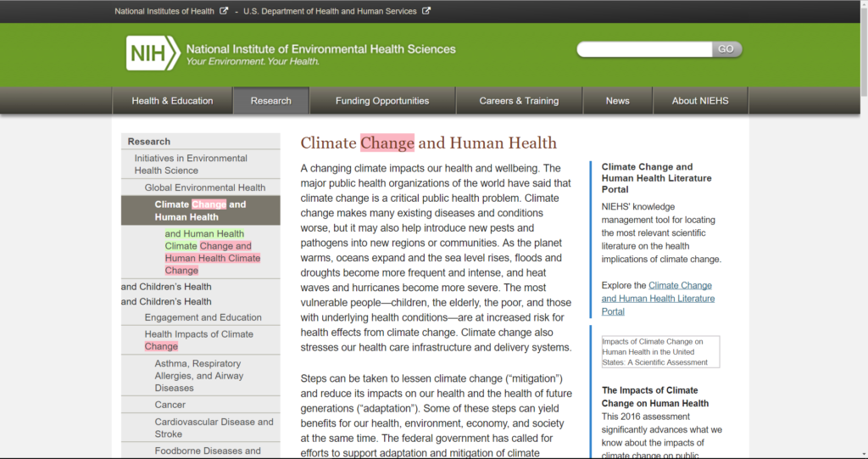Open Engagement and Education sidebar item

coord(200,317)
